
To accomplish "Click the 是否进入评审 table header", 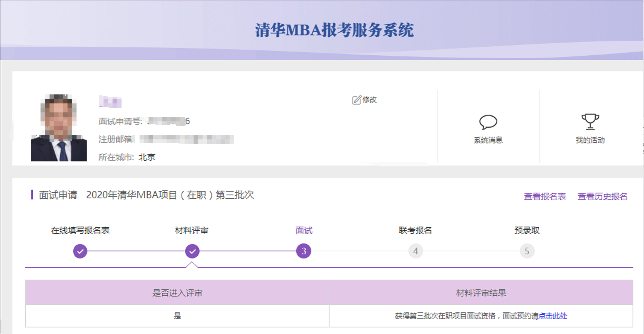I will point(177,293).
